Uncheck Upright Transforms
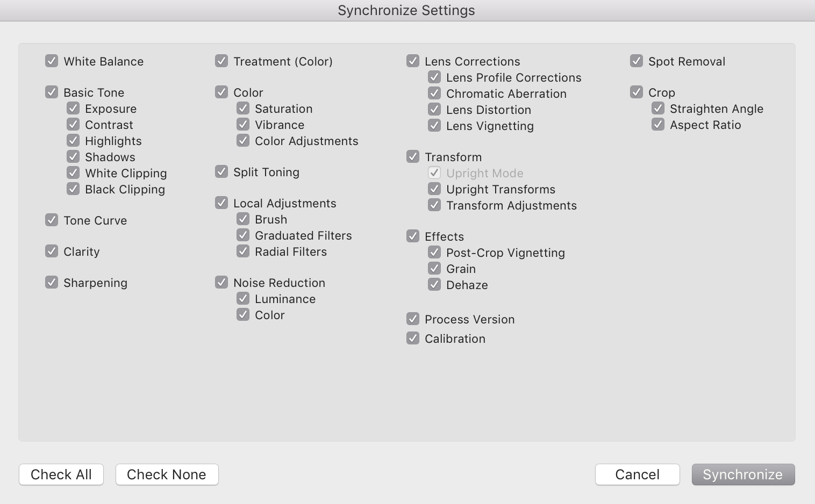 434,189
